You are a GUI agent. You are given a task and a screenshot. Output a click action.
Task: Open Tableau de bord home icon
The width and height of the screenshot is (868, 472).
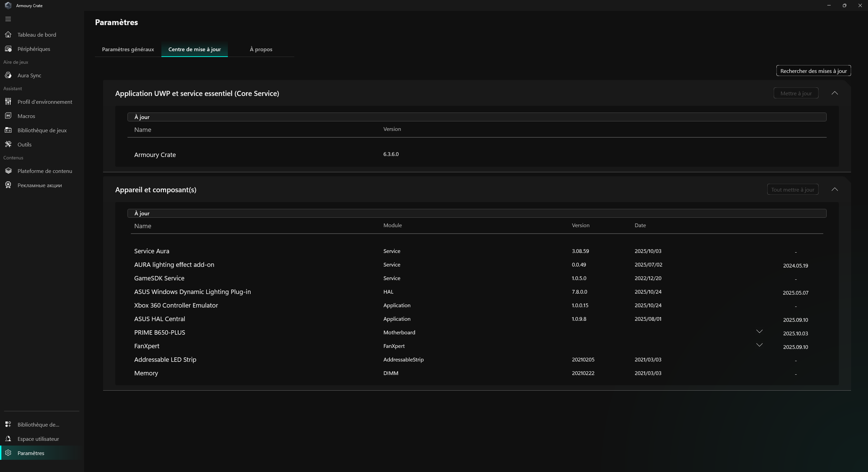click(8, 35)
